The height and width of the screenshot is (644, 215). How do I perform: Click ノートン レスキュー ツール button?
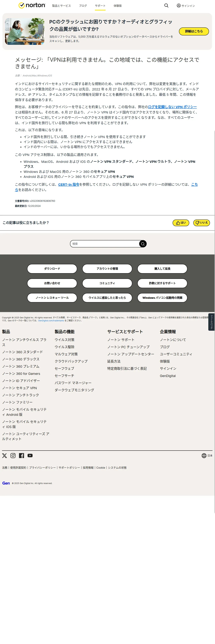[52, 298]
